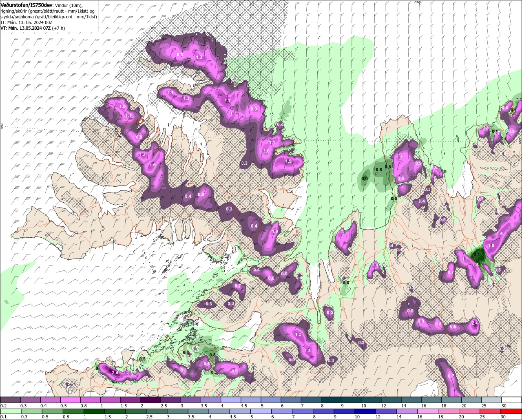Image resolution: width=522 pixels, height=420 pixels.
Task: Click the 'VT: Mán. 13.05.2024 07Z (+7 h)' line
Action: tap(33, 28)
